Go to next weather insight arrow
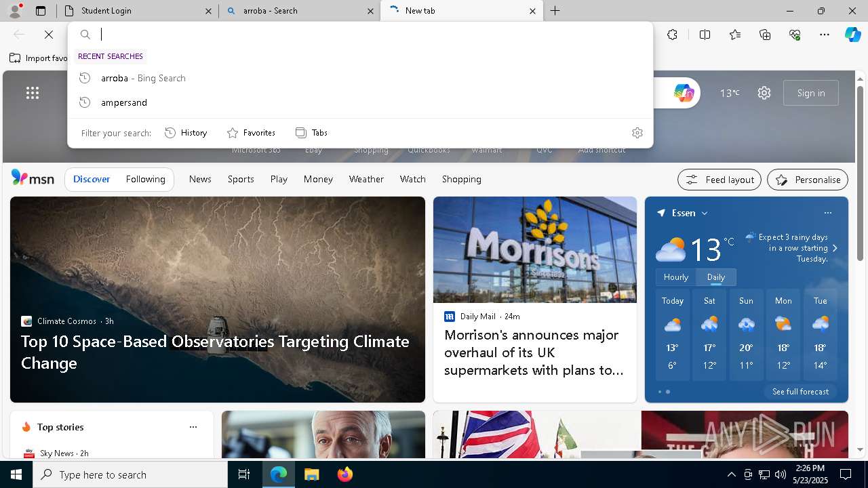 [835, 248]
